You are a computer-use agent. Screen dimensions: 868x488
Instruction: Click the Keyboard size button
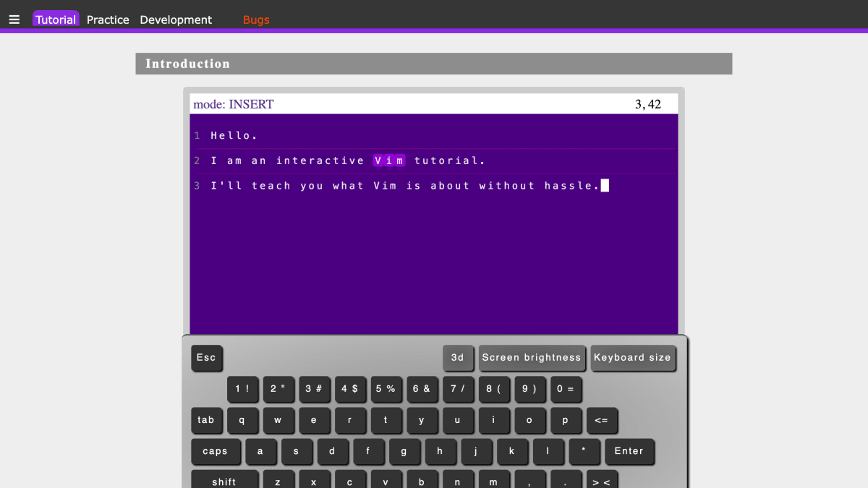coord(633,358)
